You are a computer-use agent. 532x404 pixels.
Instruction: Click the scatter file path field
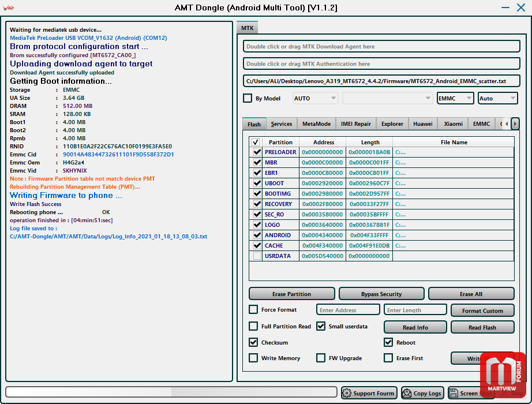click(x=381, y=81)
